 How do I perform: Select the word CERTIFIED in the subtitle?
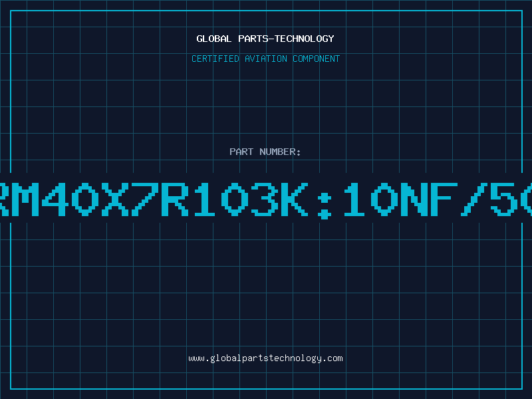[215, 59]
